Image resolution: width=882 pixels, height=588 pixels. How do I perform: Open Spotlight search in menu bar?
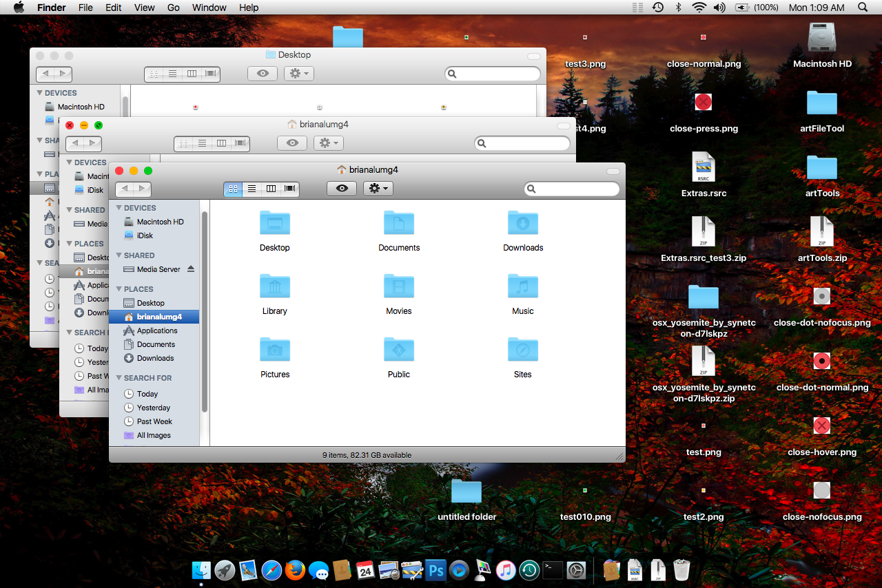click(x=863, y=8)
